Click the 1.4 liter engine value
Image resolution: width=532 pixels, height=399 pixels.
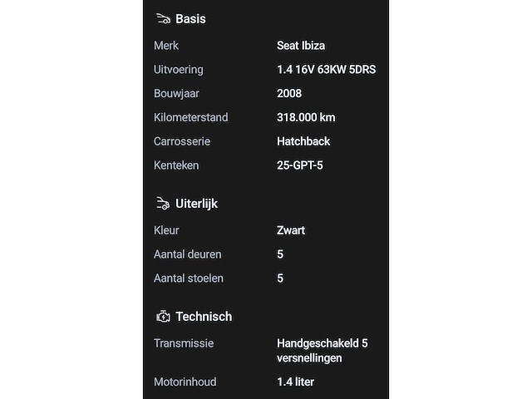(295, 382)
